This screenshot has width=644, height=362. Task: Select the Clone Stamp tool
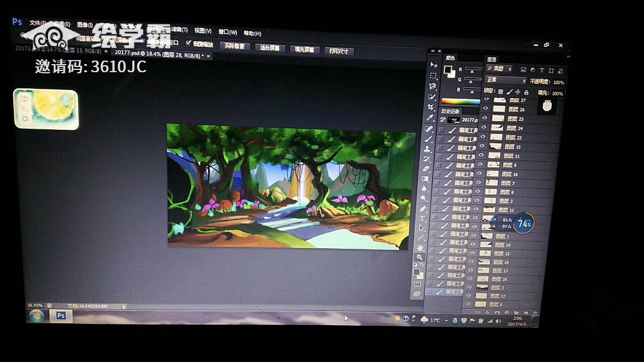tap(427, 149)
